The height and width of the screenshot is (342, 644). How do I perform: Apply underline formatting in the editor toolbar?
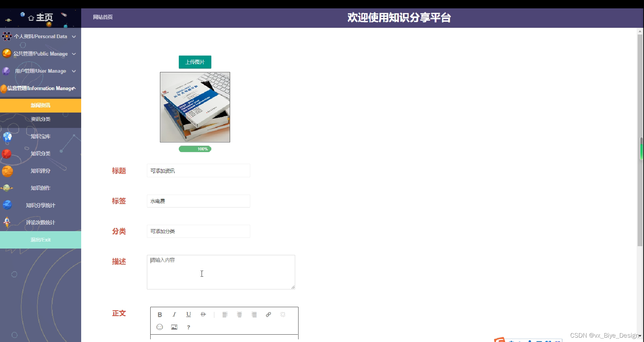(189, 315)
